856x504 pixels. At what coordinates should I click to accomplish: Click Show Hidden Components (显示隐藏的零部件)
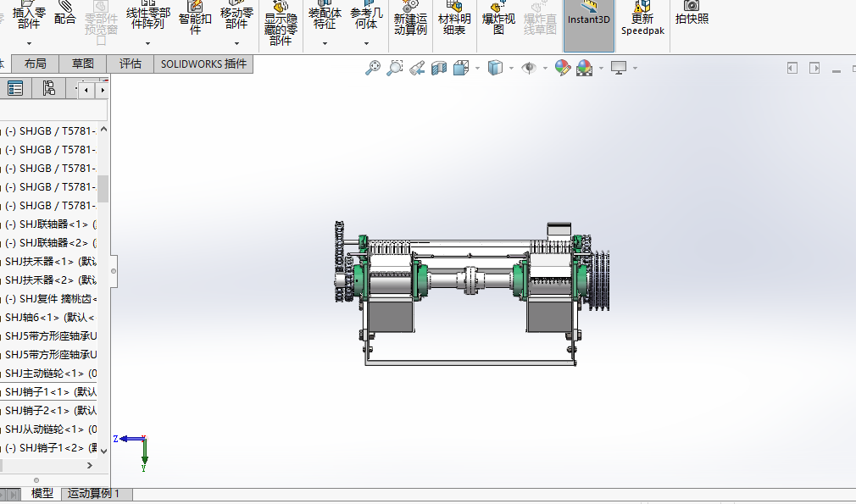281,24
